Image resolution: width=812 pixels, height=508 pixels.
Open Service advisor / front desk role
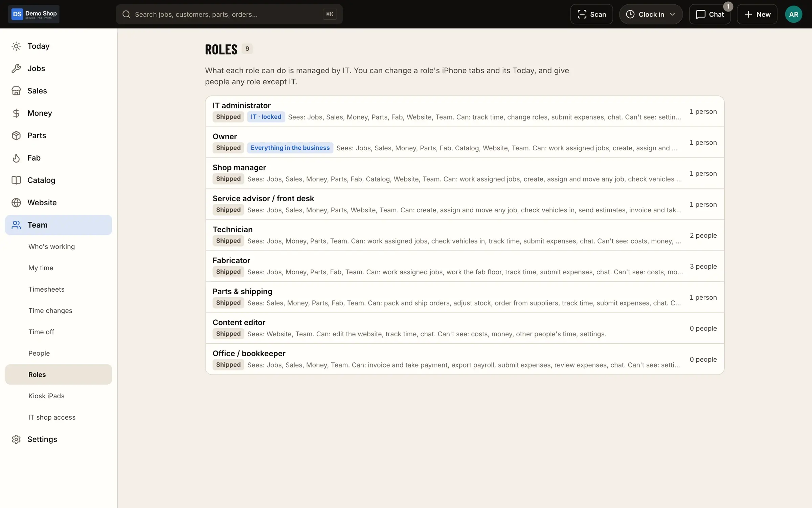465,204
